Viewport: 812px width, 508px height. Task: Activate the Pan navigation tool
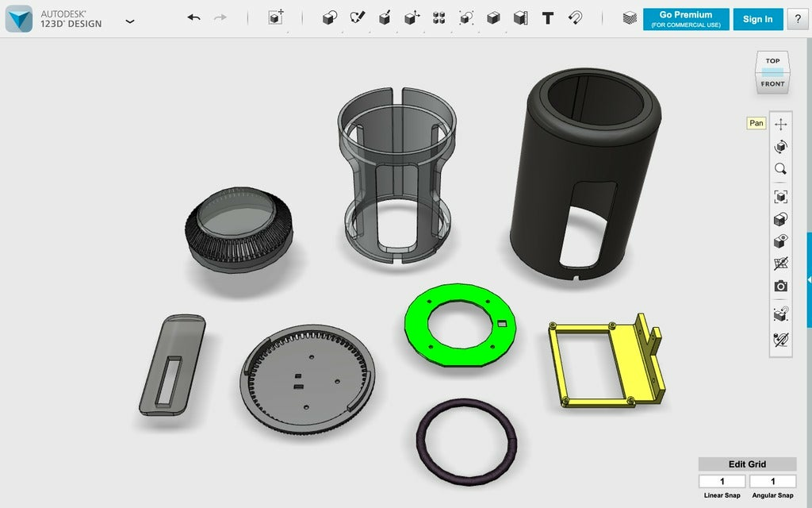pos(781,124)
